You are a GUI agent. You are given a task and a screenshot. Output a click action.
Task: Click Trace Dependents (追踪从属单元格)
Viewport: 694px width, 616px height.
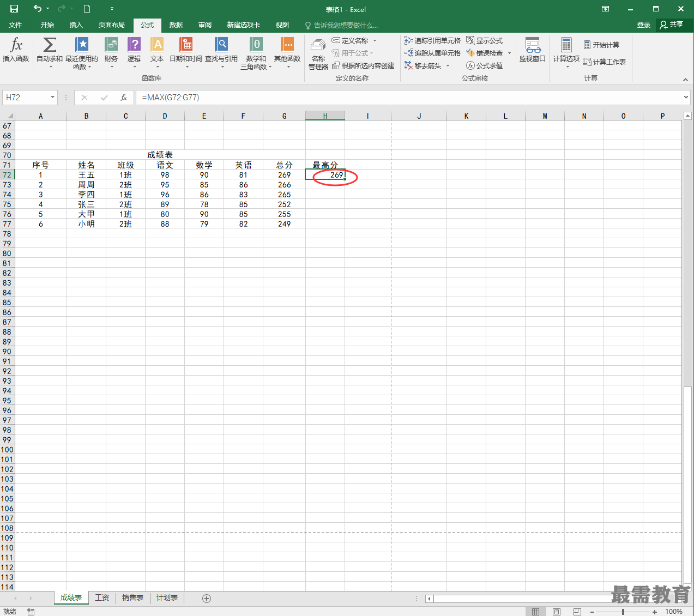432,53
